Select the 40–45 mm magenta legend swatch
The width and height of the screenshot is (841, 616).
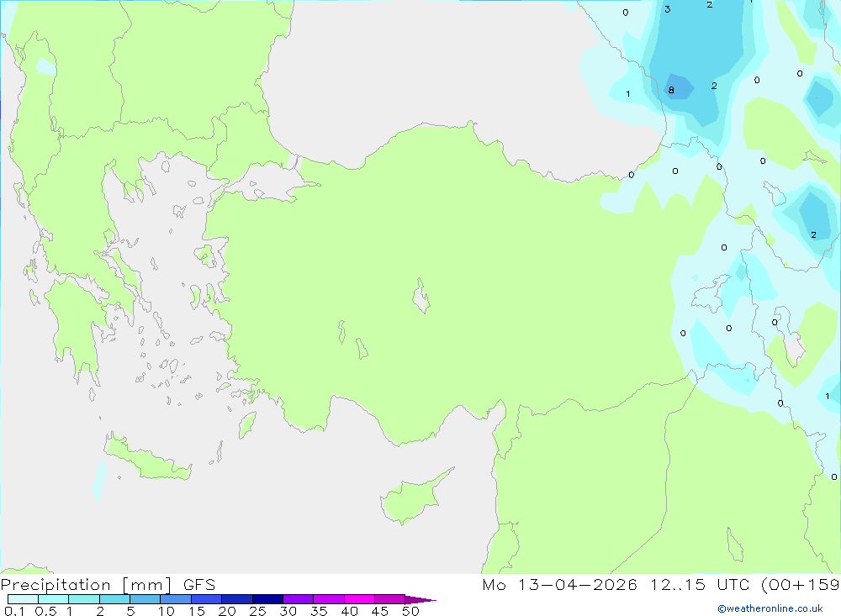click(x=359, y=599)
